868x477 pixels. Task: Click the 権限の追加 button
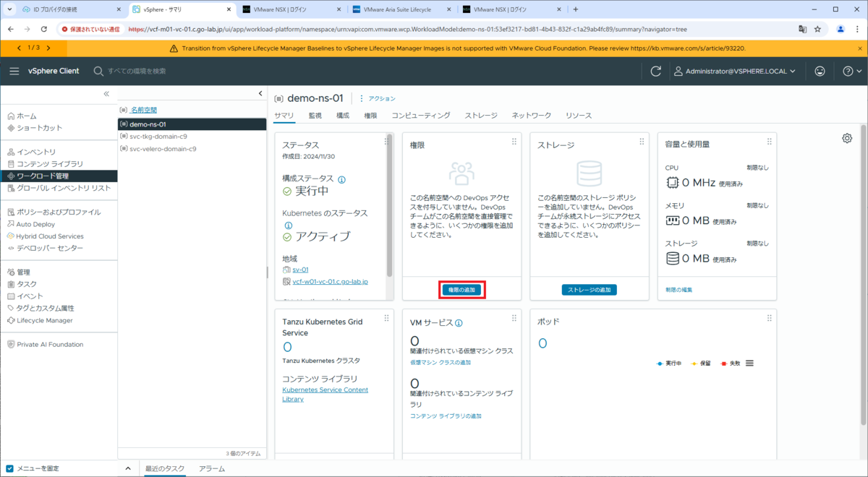461,290
